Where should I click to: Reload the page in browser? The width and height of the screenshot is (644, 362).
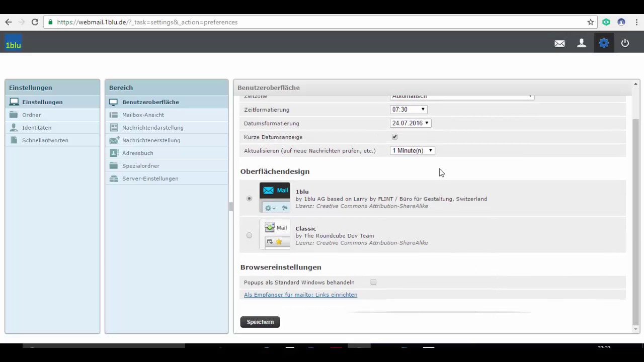[35, 22]
